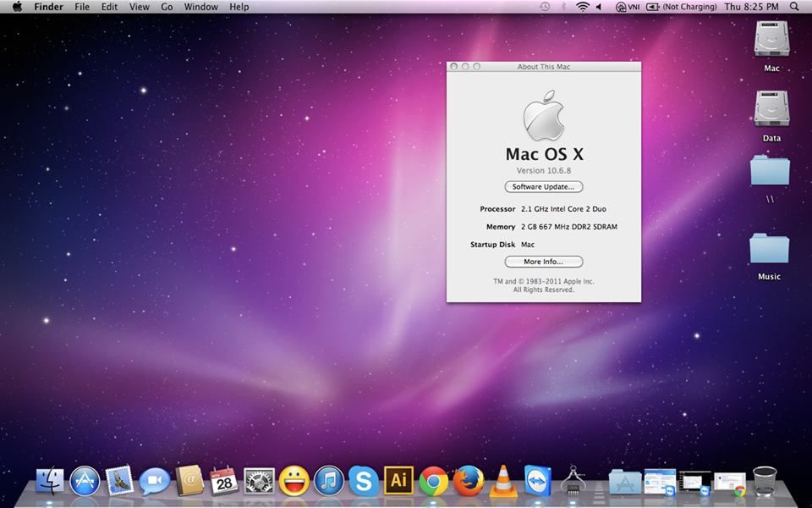Expand the battery Not Charging menu
812x508 pixels.
682,7
